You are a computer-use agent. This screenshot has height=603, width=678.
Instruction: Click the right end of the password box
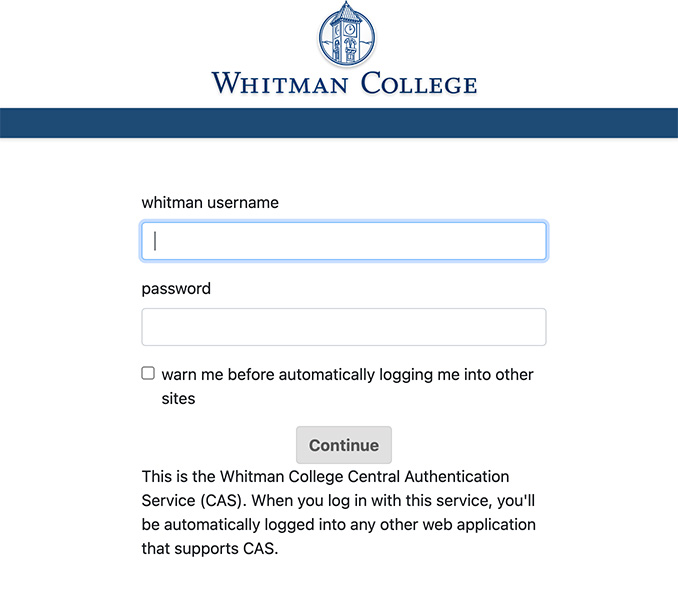530,327
